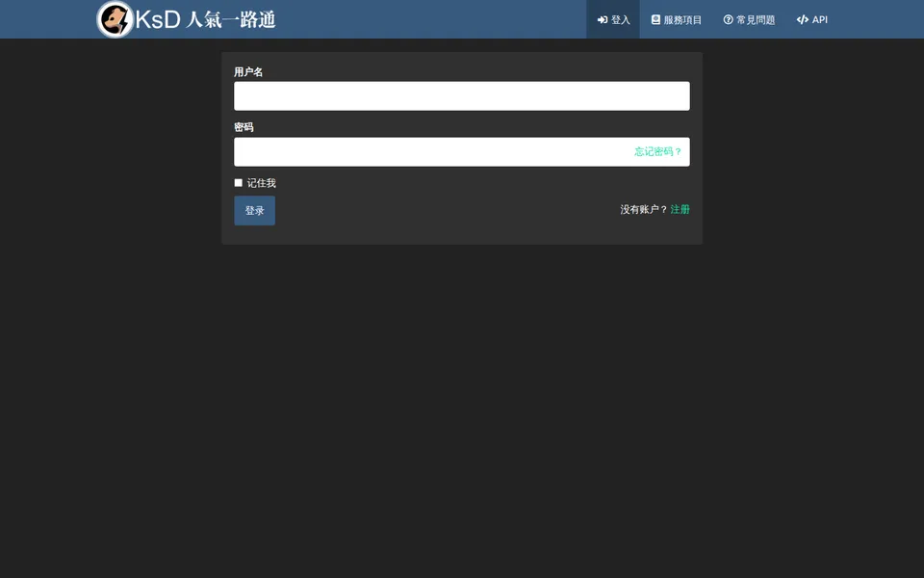
Task: Toggle the 记住我 checkbox
Action: click(238, 183)
